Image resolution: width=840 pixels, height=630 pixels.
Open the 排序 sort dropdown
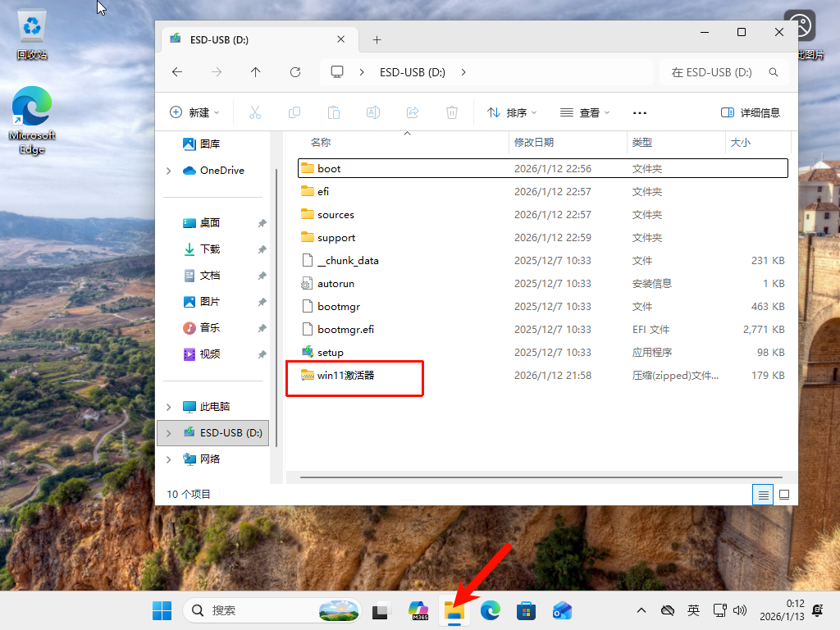(x=512, y=112)
